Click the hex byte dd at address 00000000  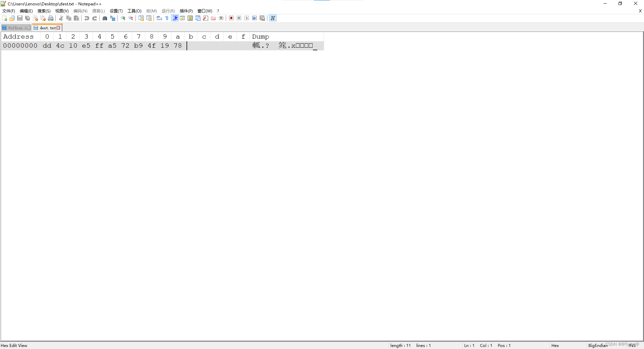(47, 46)
